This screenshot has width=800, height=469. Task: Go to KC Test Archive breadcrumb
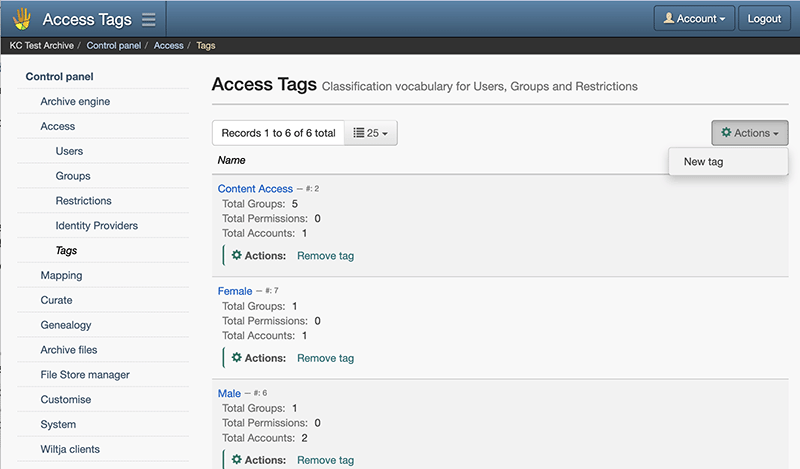pyautogui.click(x=41, y=45)
